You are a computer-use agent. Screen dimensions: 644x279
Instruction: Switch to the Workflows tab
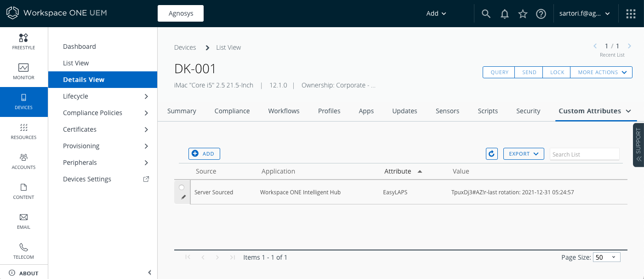pos(284,111)
